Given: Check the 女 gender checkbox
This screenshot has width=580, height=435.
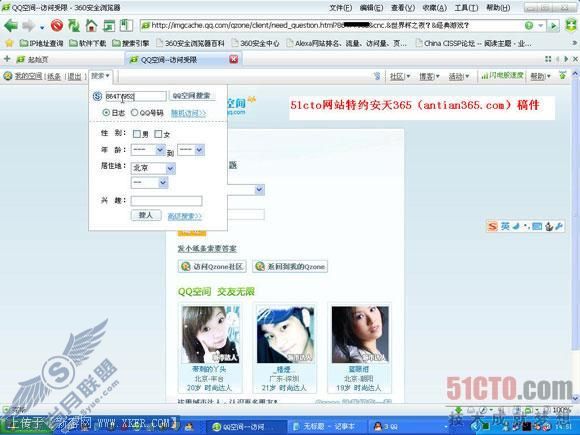Looking at the screenshot, I should pyautogui.click(x=158, y=134).
